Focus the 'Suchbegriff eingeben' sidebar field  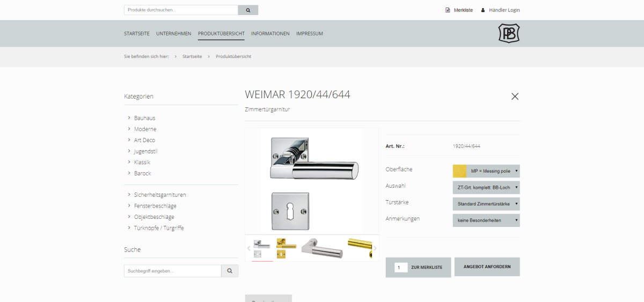coord(172,271)
